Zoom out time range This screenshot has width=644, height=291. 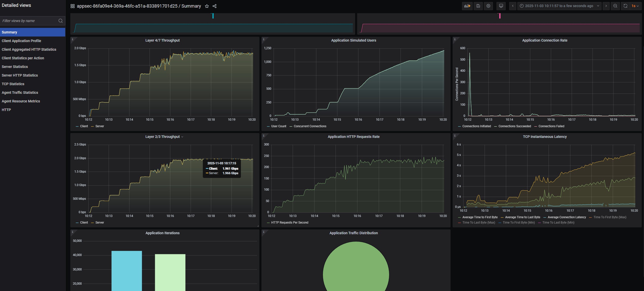click(615, 6)
